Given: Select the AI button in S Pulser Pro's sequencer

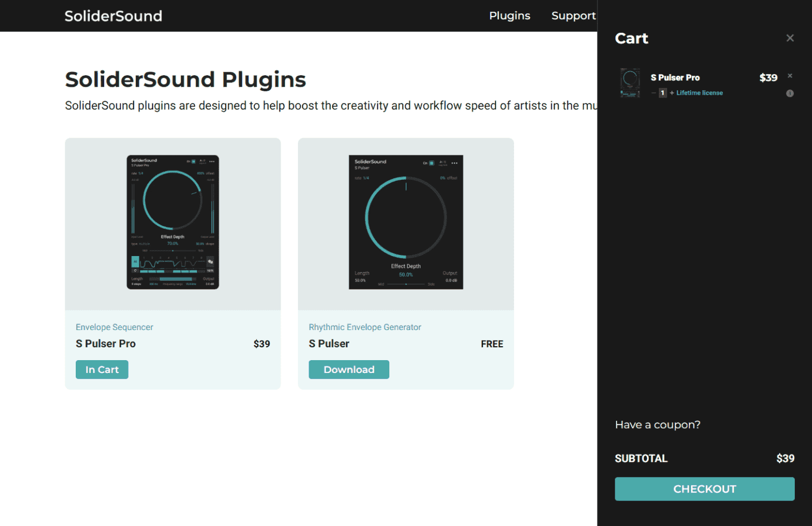Looking at the screenshot, I should pyautogui.click(x=135, y=260).
